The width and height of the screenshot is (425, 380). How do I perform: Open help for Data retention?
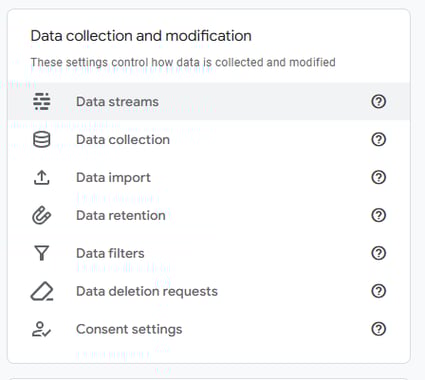point(378,215)
